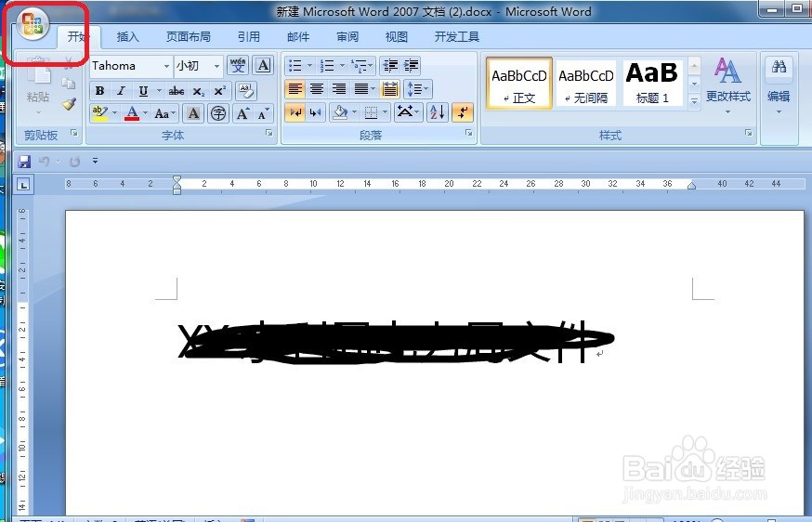Screen dimensions: 812x522
Task: Expand the borders dropdown arrow
Action: pyautogui.click(x=385, y=112)
